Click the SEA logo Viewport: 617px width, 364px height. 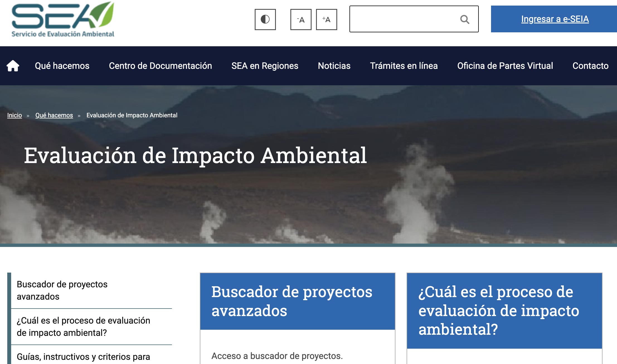click(x=63, y=20)
